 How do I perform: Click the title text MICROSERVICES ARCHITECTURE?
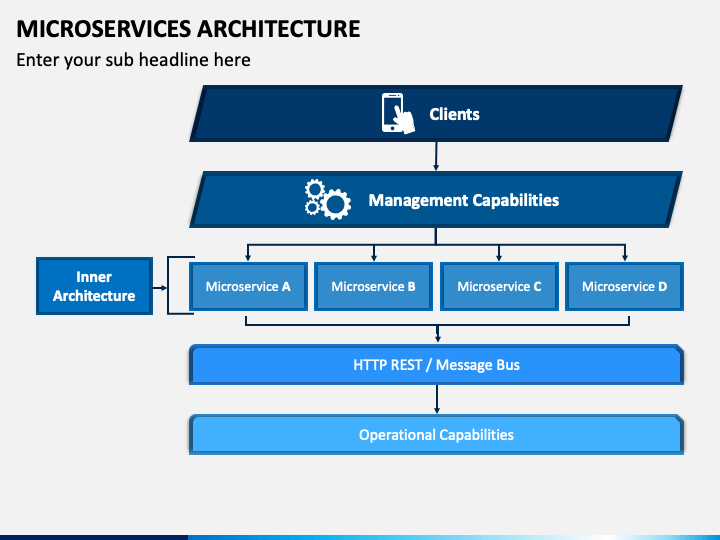click(x=188, y=29)
